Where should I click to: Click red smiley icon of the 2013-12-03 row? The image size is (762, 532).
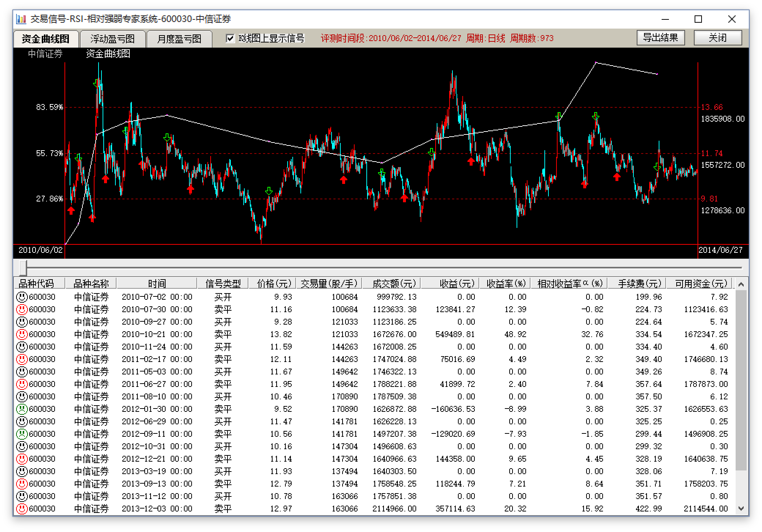[x=22, y=509]
